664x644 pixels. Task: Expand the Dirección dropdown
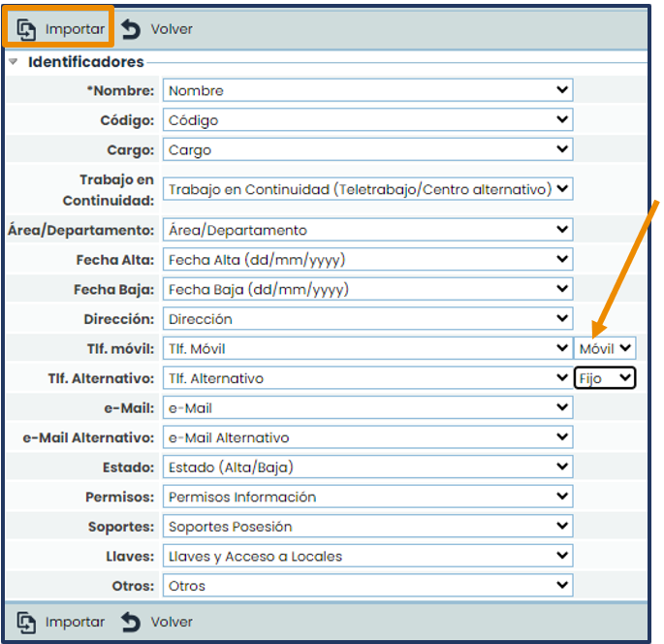click(367, 319)
